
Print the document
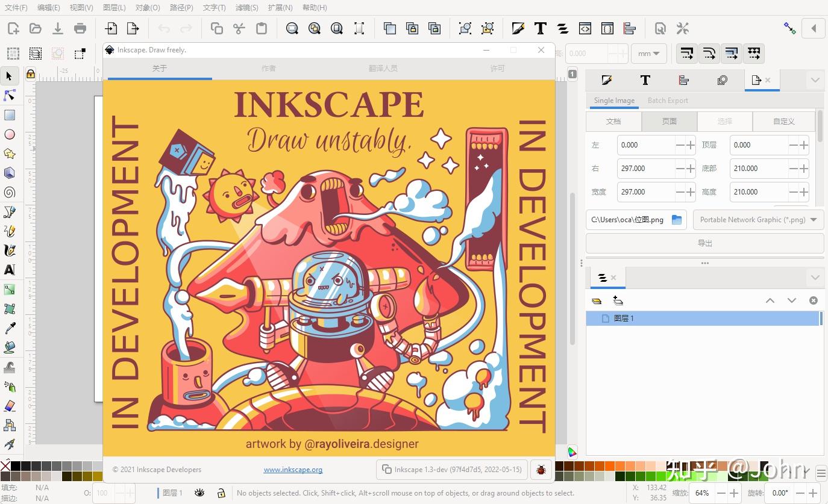80,28
